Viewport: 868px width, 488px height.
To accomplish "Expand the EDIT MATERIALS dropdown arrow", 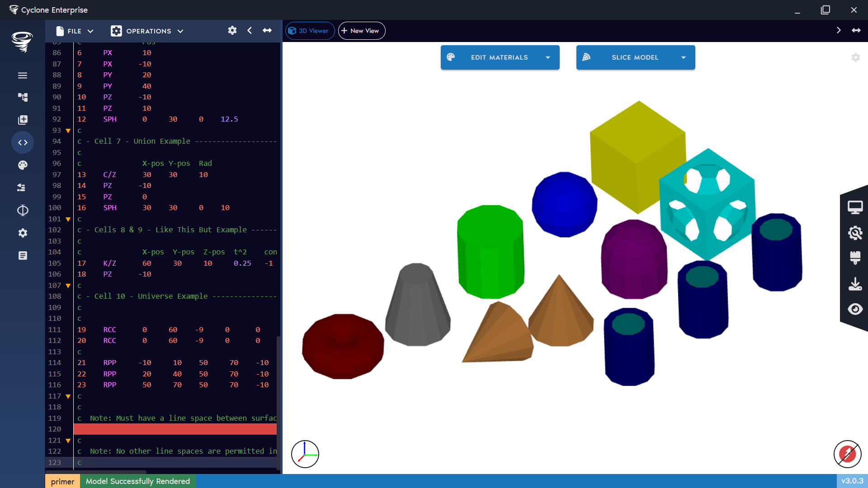I will point(548,57).
